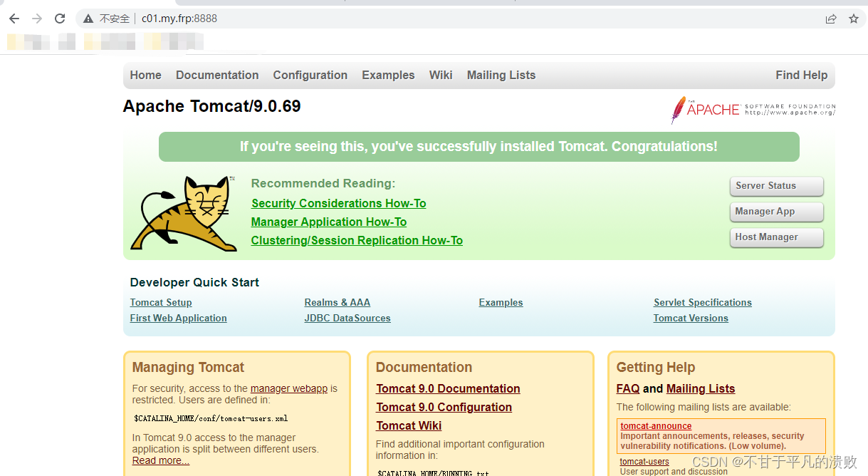Image resolution: width=868 pixels, height=476 pixels.
Task: Open the FAQ link
Action: point(628,388)
